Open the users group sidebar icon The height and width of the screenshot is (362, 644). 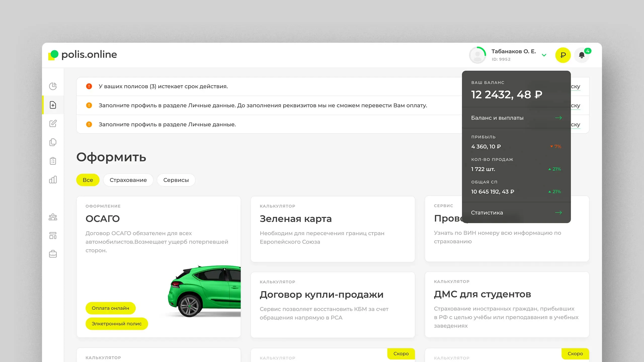(x=53, y=217)
